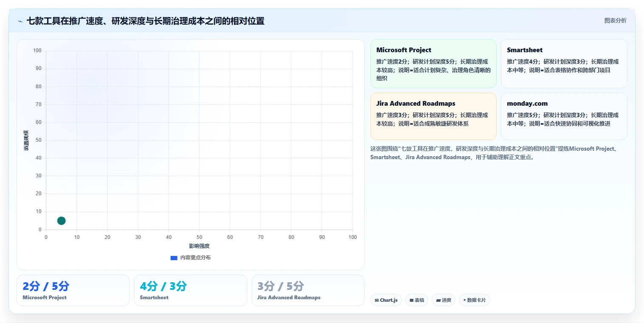Image resolution: width=644 pixels, height=323 pixels.
Task: Open the Microsoft Project info card
Action: [433, 64]
